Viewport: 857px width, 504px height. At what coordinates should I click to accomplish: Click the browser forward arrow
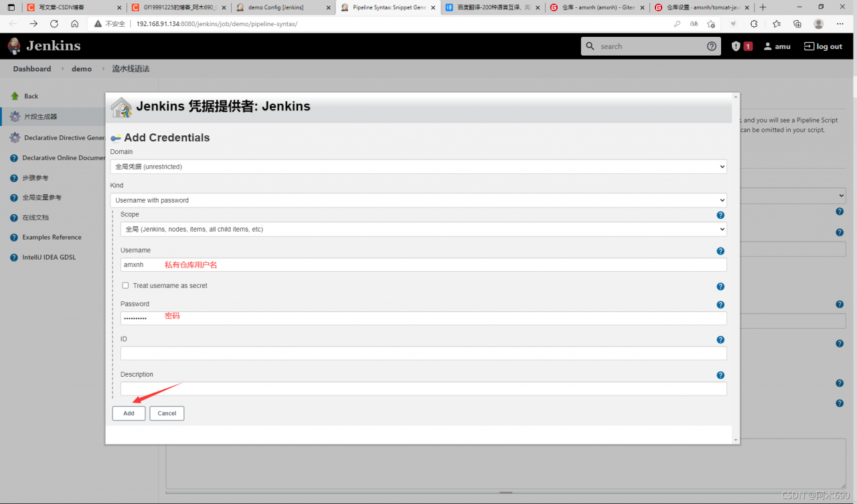(x=33, y=23)
